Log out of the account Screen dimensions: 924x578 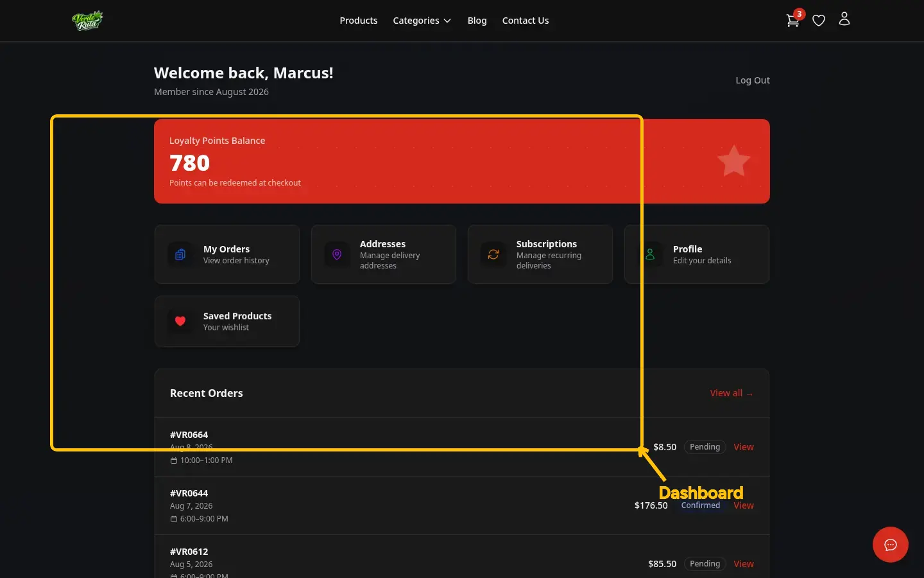(753, 80)
